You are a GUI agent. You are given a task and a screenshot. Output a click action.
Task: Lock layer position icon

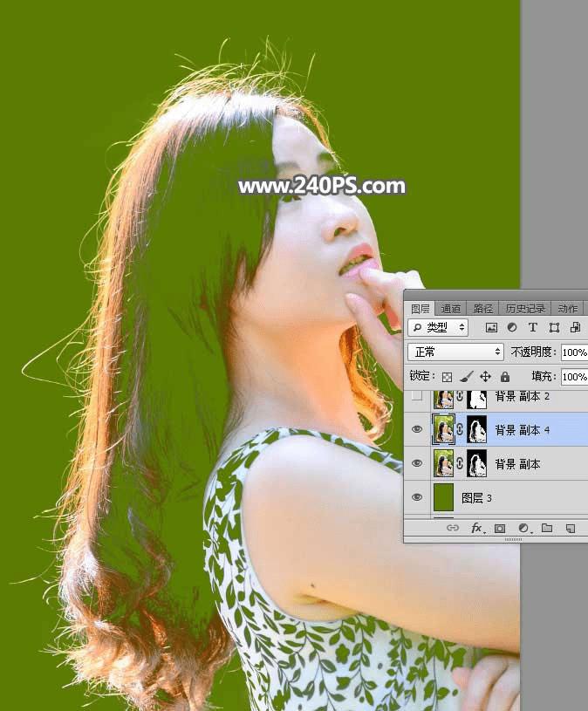coord(485,377)
